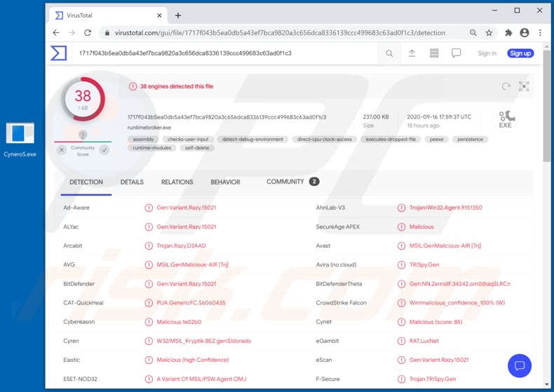Click the similar files graph icon
Screen dimensions: 554x392
click(524, 86)
